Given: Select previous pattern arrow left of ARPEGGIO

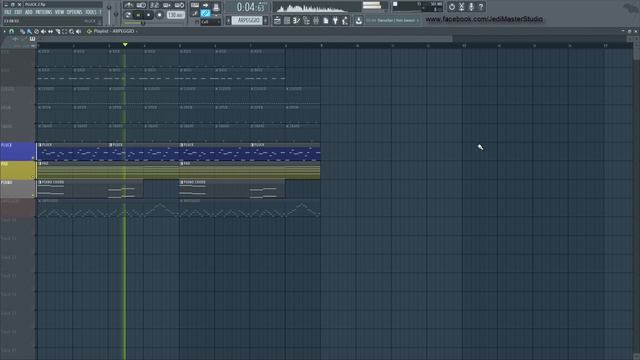Looking at the screenshot, I should pyautogui.click(x=228, y=20).
